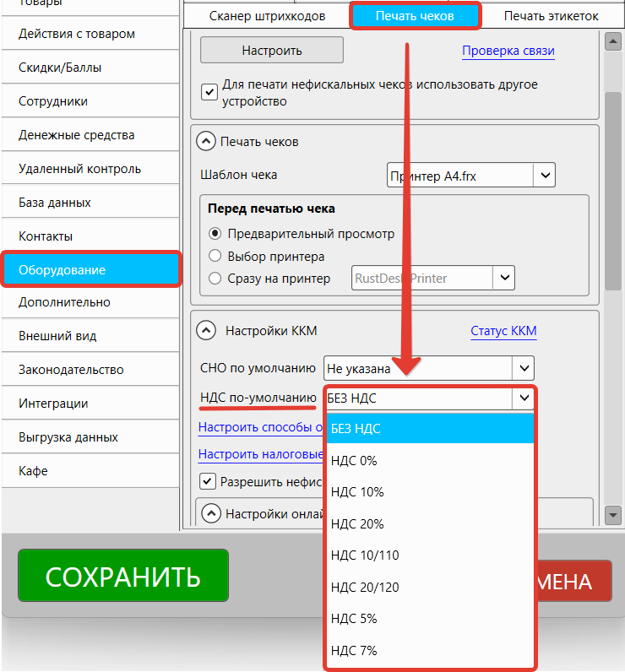
Task: Toggle the Разрешить нефискальные checkbox
Action: [207, 481]
